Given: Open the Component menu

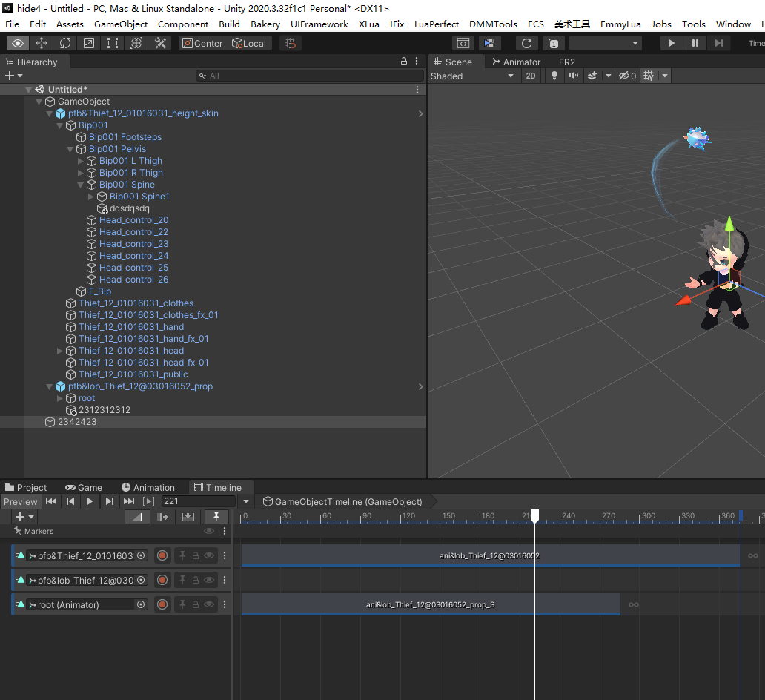Looking at the screenshot, I should 183,24.
